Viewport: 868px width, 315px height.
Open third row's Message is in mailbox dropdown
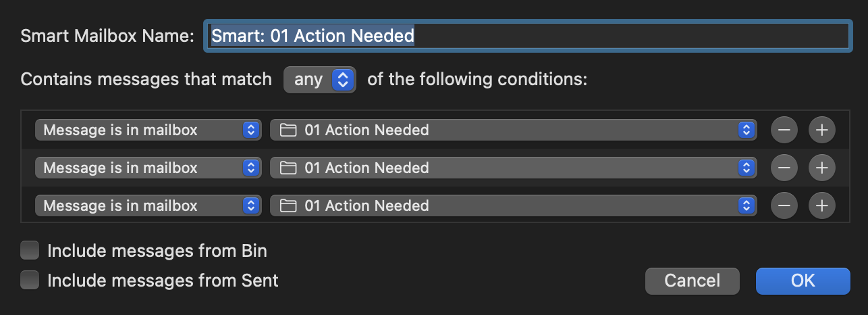tap(148, 205)
